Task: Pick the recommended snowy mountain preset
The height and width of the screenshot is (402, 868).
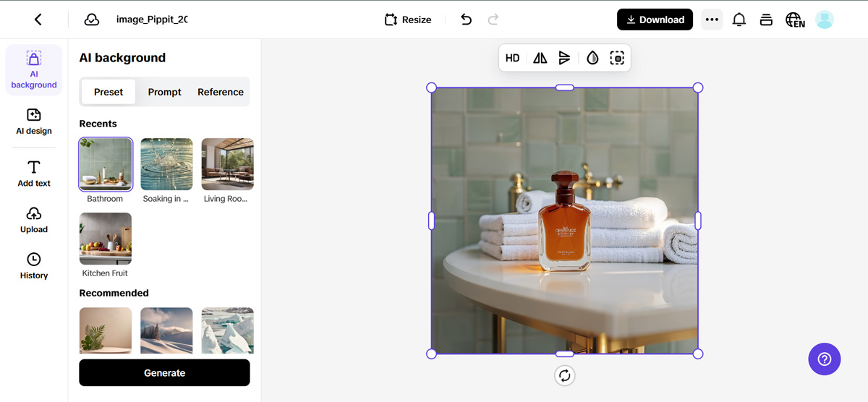Action: [x=167, y=330]
